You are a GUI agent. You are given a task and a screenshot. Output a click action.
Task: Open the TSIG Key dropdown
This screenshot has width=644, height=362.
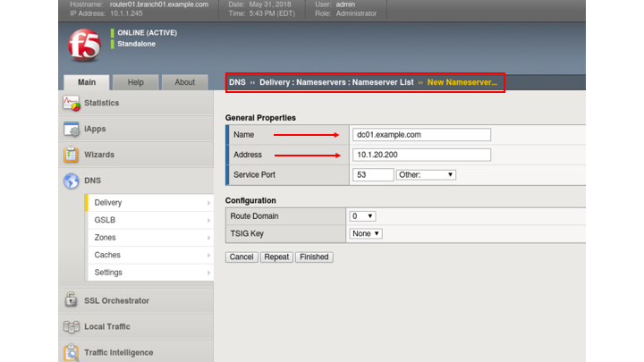366,233
